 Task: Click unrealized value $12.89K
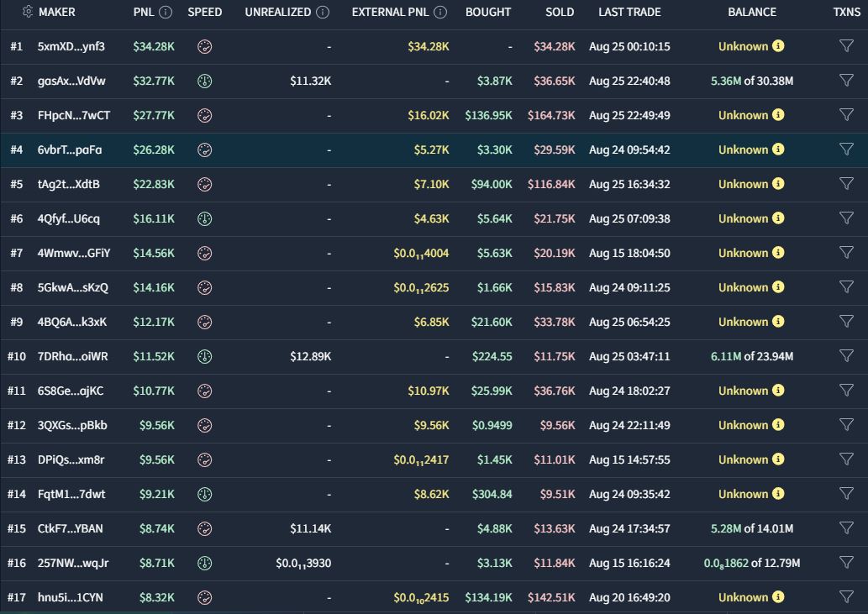coord(311,357)
